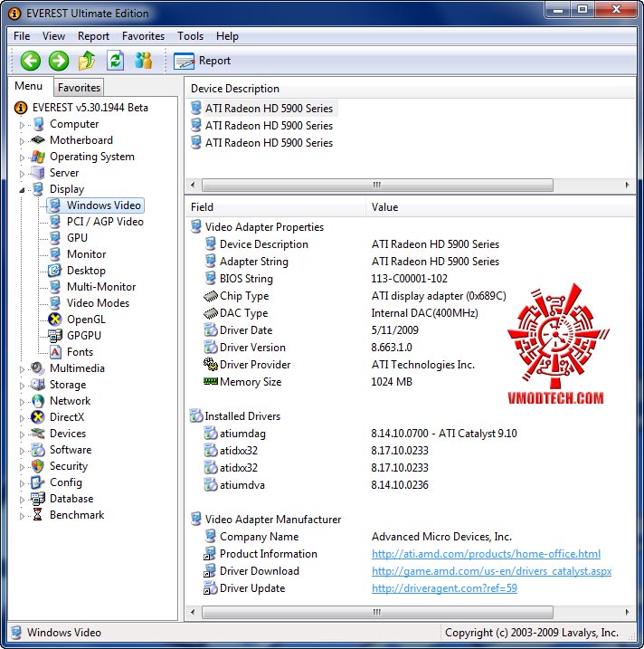Expand the Storage tree node
The height and width of the screenshot is (649, 644).
tap(22, 386)
